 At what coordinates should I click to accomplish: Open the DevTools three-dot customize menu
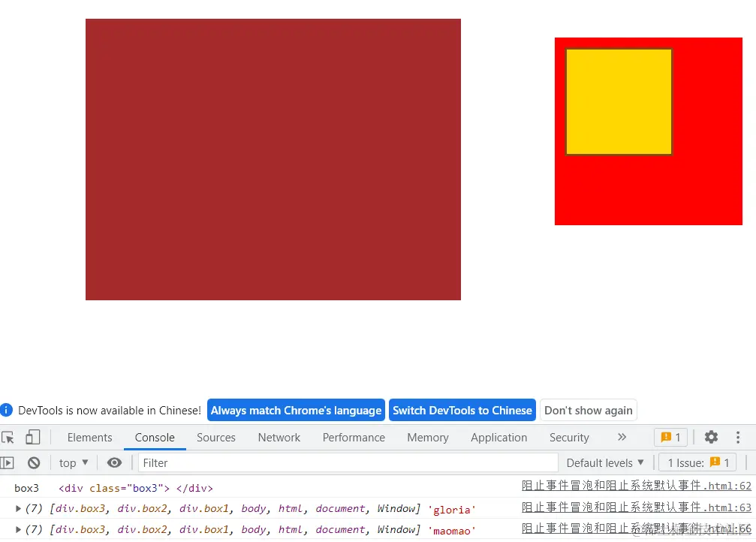tap(738, 437)
